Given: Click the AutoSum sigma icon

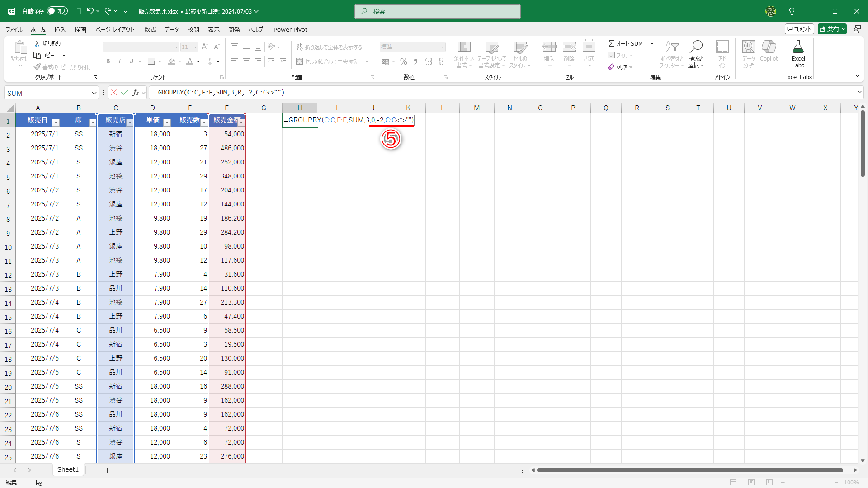Looking at the screenshot, I should pyautogui.click(x=611, y=43).
